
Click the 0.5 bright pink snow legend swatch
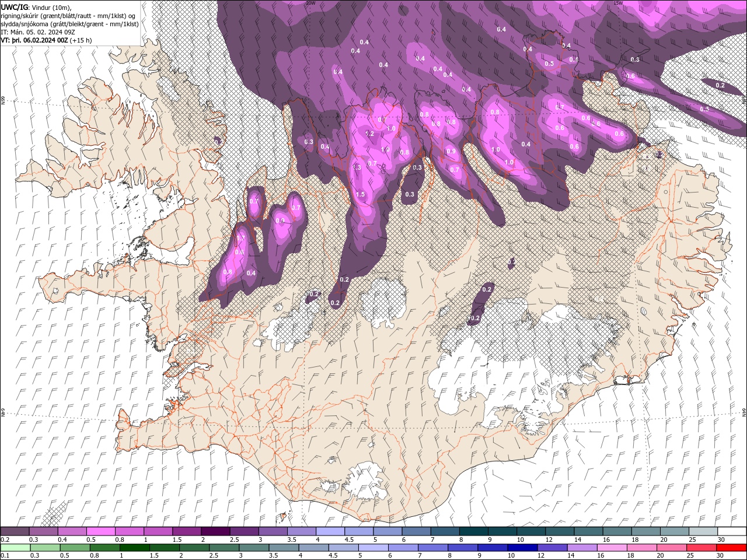(x=101, y=531)
